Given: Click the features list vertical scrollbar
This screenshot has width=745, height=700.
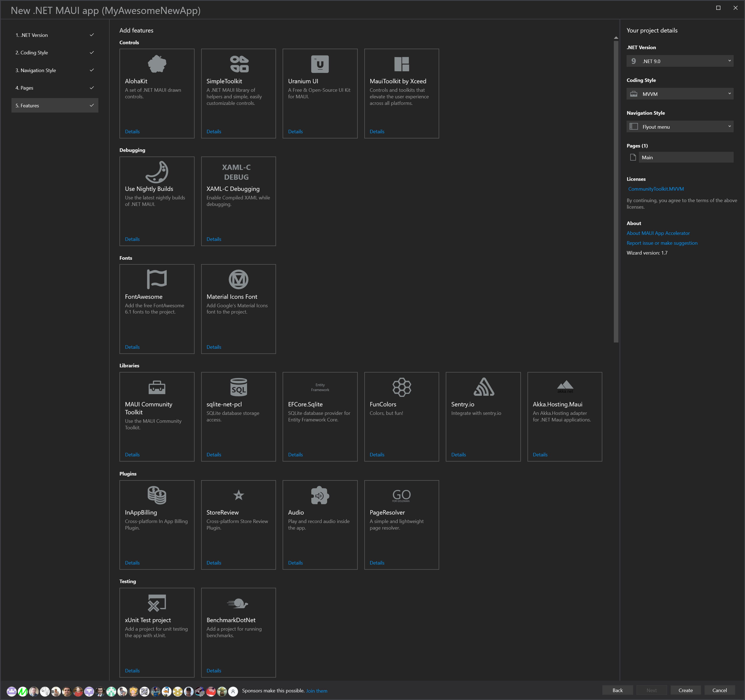Looking at the screenshot, I should 616,191.
